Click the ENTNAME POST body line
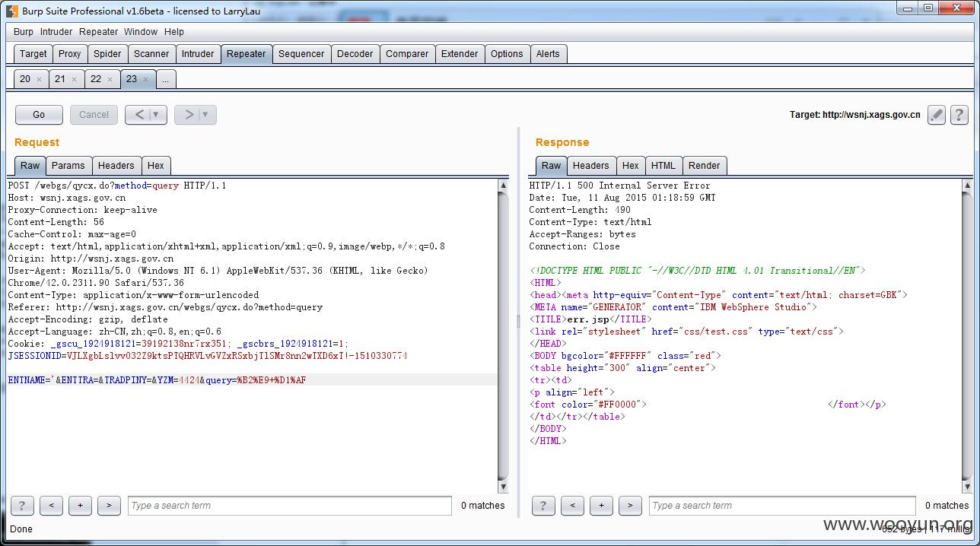Viewport: 980px width, 546px height. (157, 380)
